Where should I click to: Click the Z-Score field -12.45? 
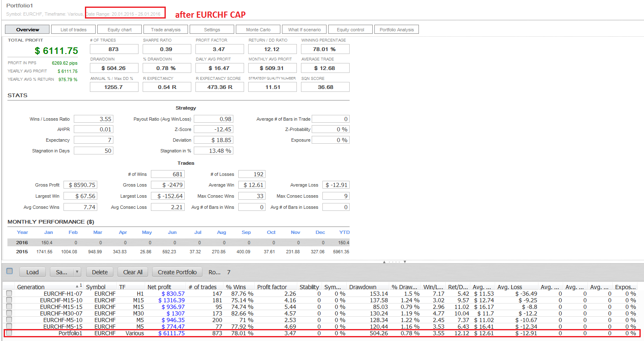(213, 129)
